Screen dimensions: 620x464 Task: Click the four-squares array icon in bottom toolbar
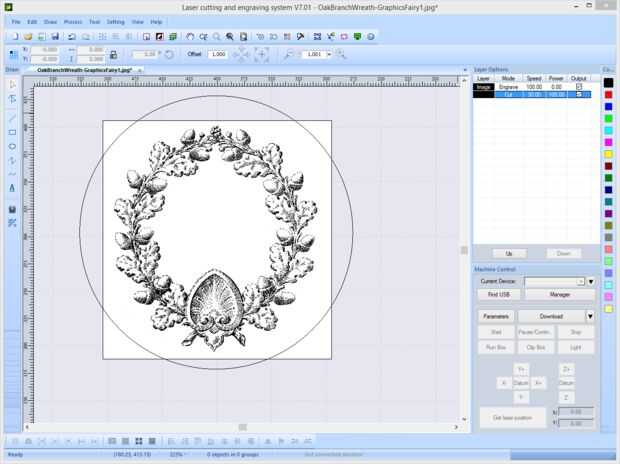coord(139,441)
